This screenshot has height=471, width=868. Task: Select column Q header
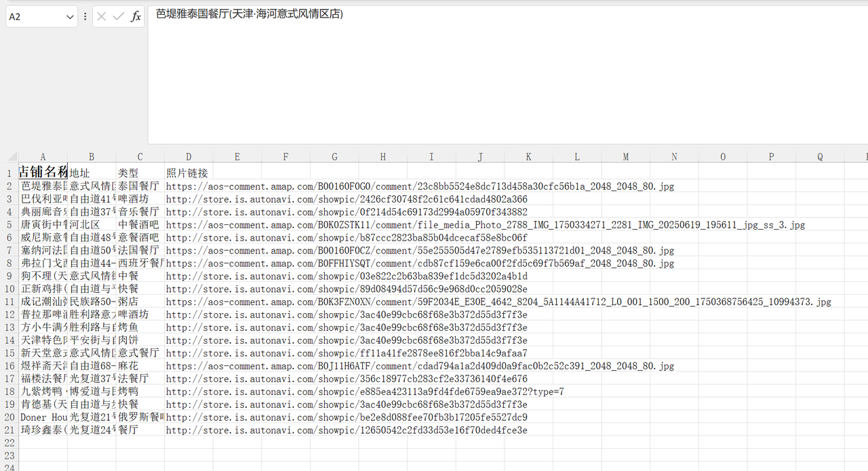tap(820, 157)
